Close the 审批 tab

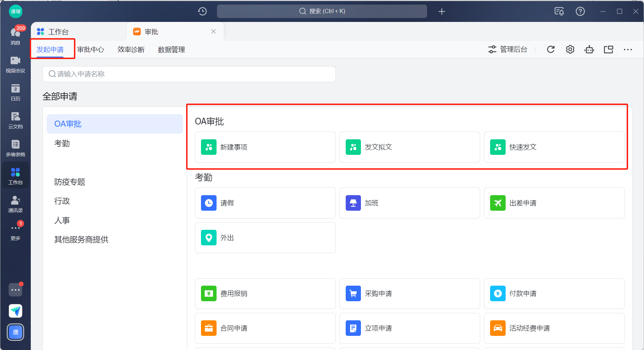213,31
